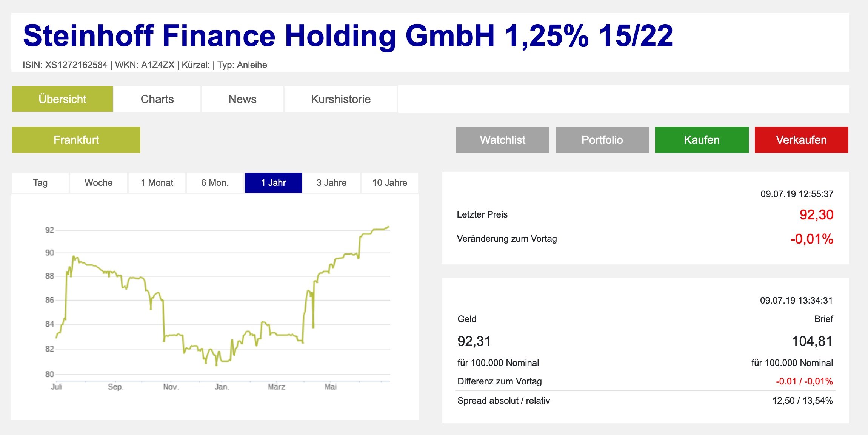Show the 1 Monat chart

(157, 183)
